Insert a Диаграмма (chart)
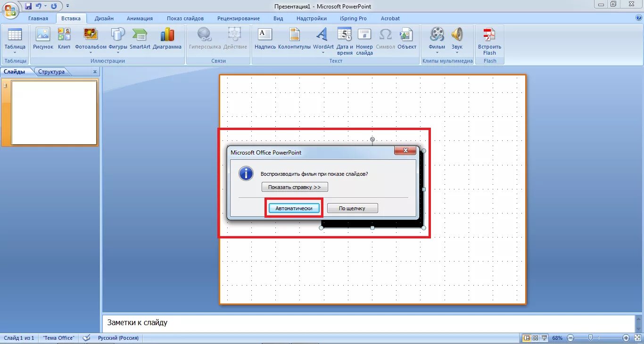 click(167, 41)
